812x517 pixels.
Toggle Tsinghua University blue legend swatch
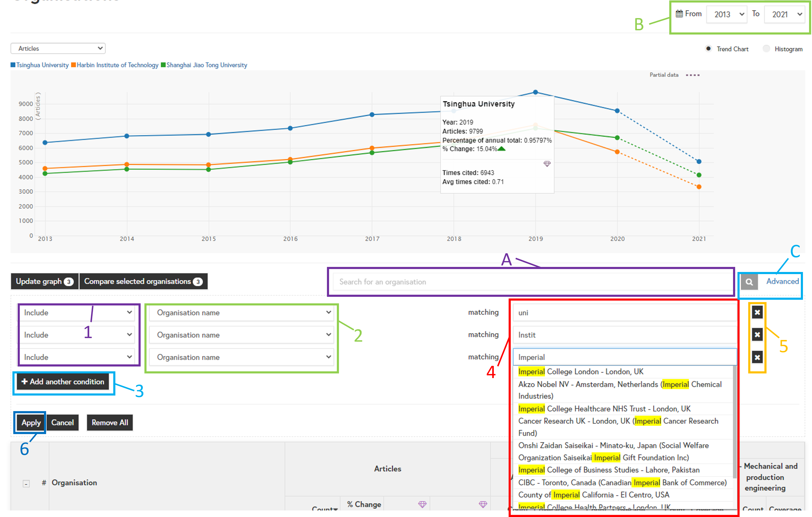pyautogui.click(x=13, y=65)
